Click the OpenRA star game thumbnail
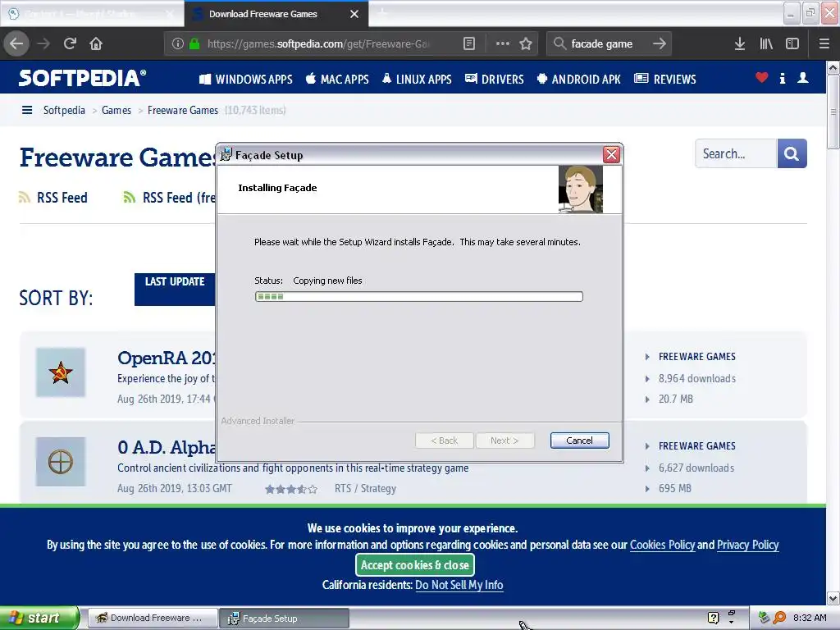This screenshot has width=840, height=630. coord(61,372)
